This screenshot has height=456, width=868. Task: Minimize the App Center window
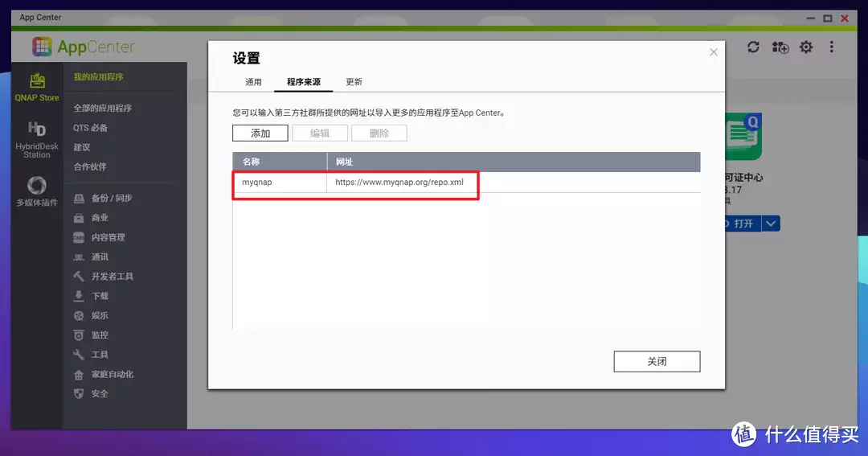[810, 18]
